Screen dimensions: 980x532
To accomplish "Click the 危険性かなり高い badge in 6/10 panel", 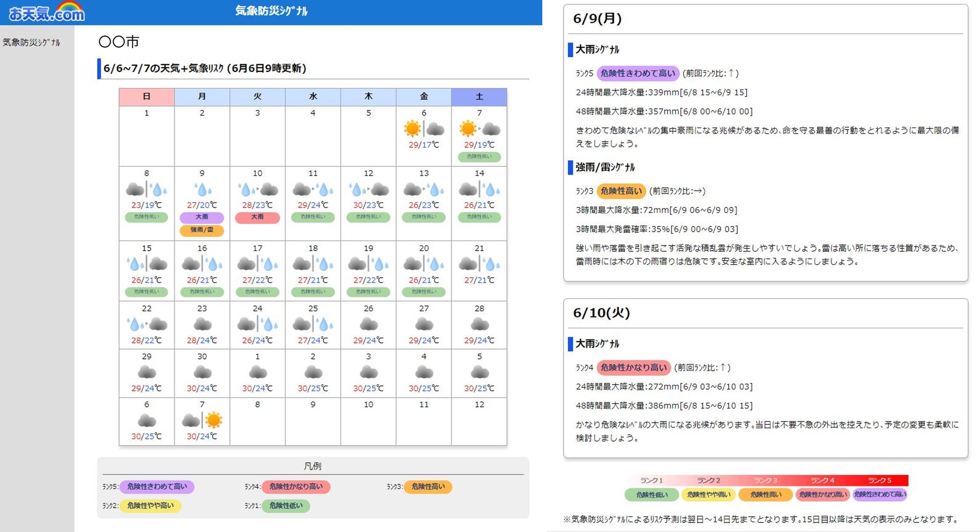I will (x=634, y=368).
